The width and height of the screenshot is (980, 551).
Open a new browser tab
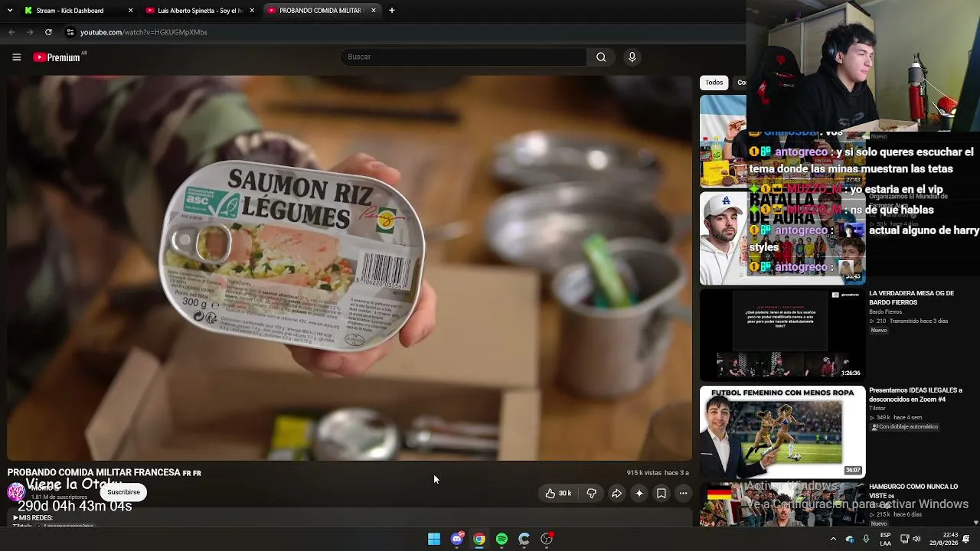[x=392, y=11]
